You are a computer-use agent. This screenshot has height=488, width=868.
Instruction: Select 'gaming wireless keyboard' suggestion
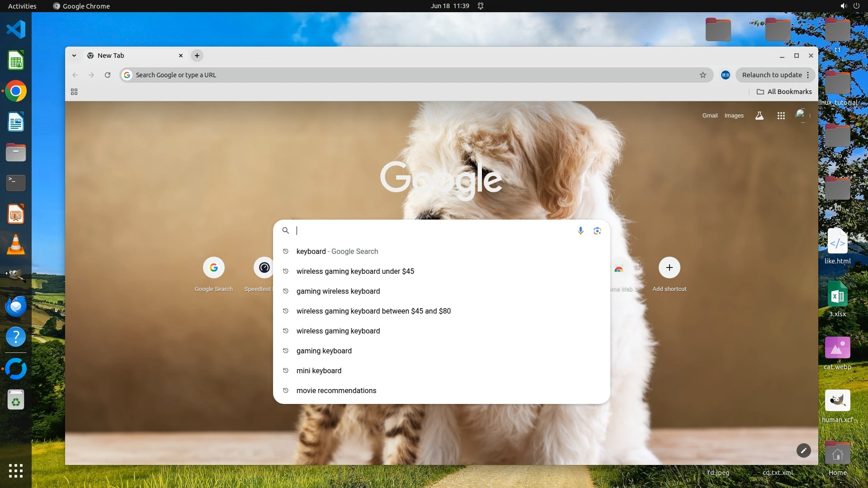[338, 291]
